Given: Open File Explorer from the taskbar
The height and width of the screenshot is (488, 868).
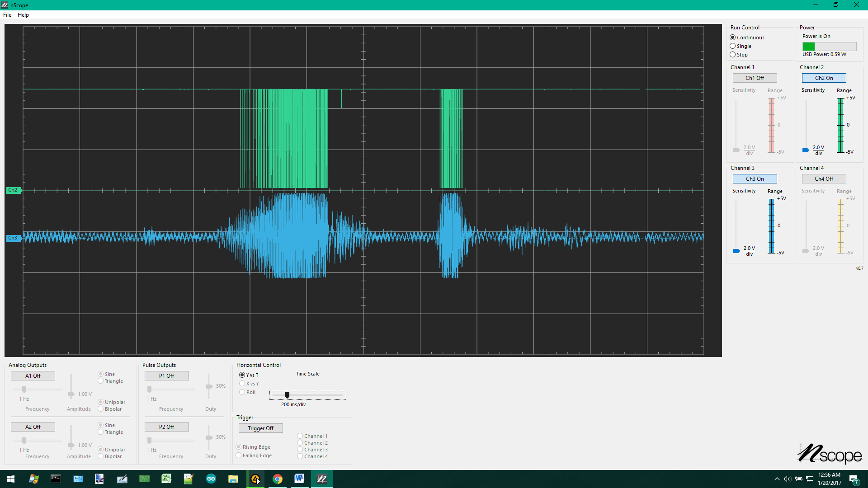Looking at the screenshot, I should click(233, 479).
